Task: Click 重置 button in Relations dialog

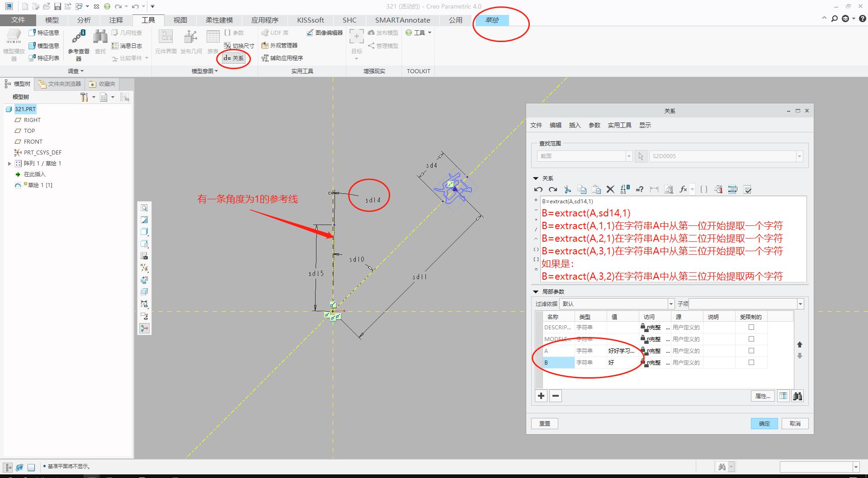Action: (x=544, y=423)
